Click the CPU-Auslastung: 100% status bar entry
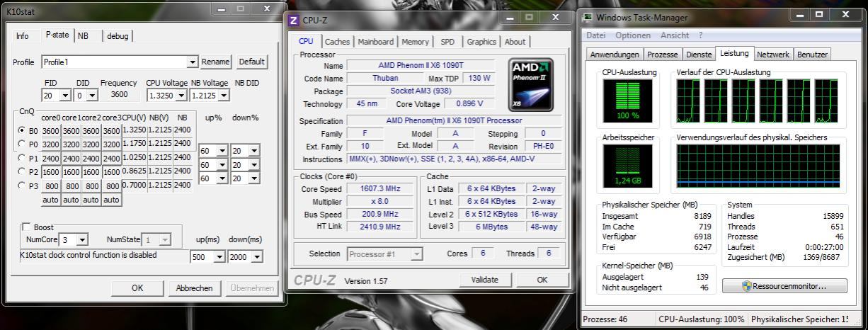This screenshot has width=868, height=330. point(701,319)
